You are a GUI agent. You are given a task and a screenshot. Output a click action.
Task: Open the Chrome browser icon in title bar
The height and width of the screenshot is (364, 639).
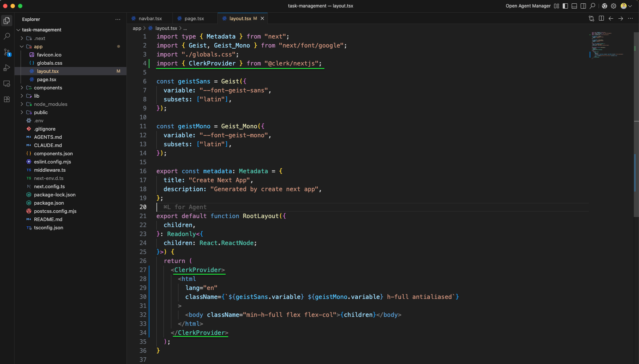click(x=605, y=6)
